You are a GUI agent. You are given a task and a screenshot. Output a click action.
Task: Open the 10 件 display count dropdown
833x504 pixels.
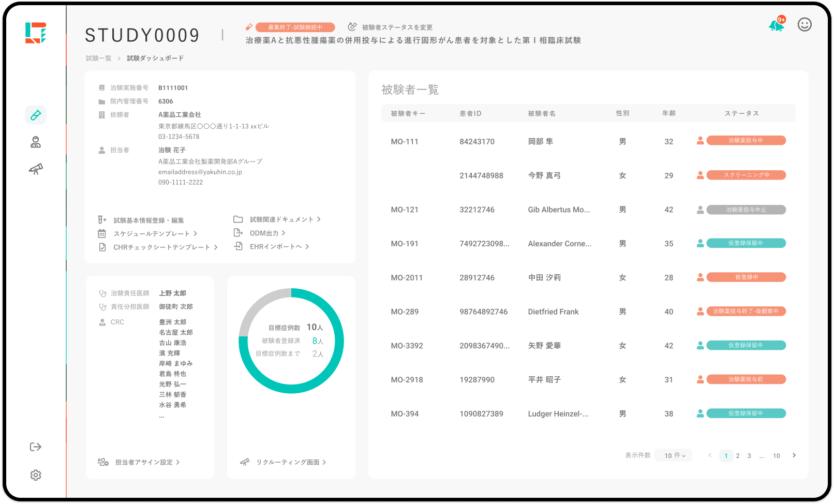674,455
